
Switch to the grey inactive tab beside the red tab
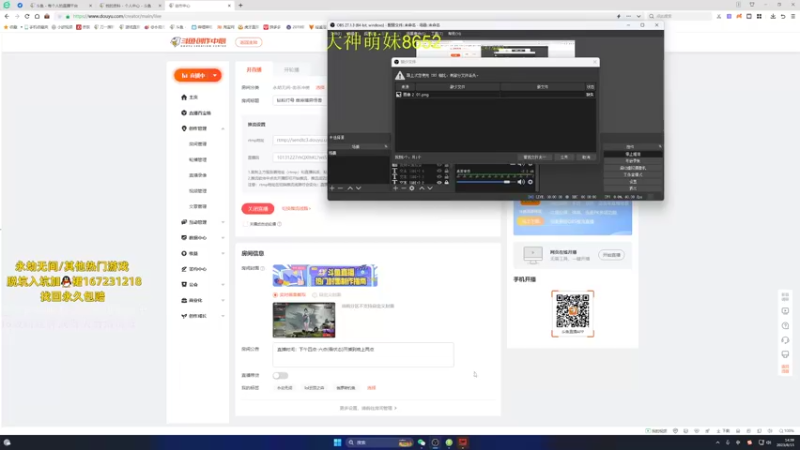coord(291,69)
